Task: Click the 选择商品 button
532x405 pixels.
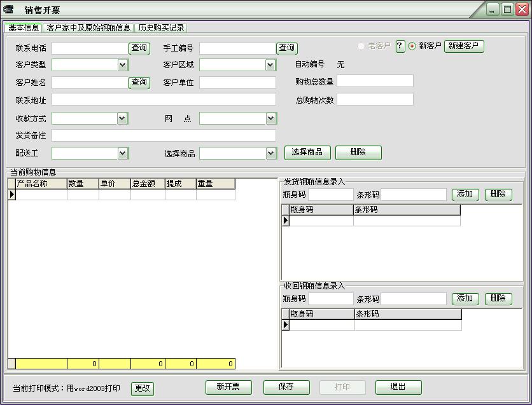Action: coord(307,153)
